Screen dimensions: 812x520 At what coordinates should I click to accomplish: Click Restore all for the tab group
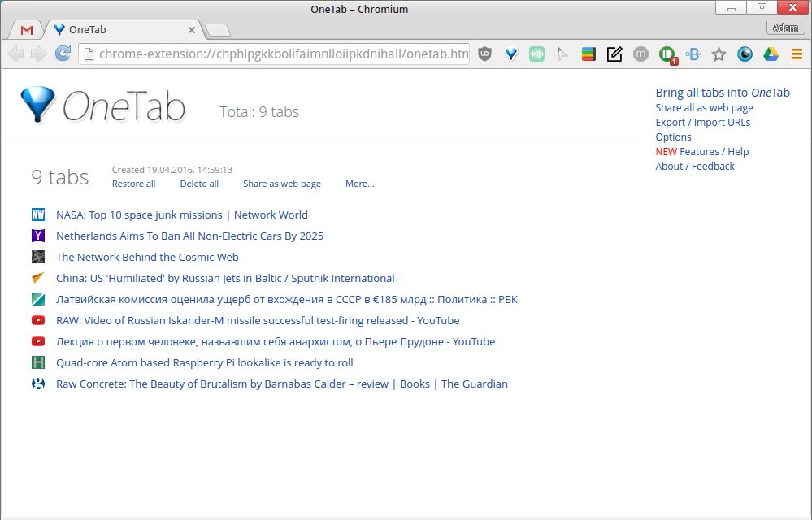coord(133,184)
